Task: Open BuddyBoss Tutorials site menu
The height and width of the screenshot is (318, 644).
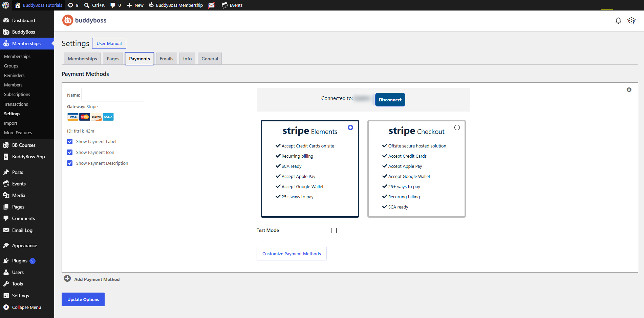Action: point(39,5)
